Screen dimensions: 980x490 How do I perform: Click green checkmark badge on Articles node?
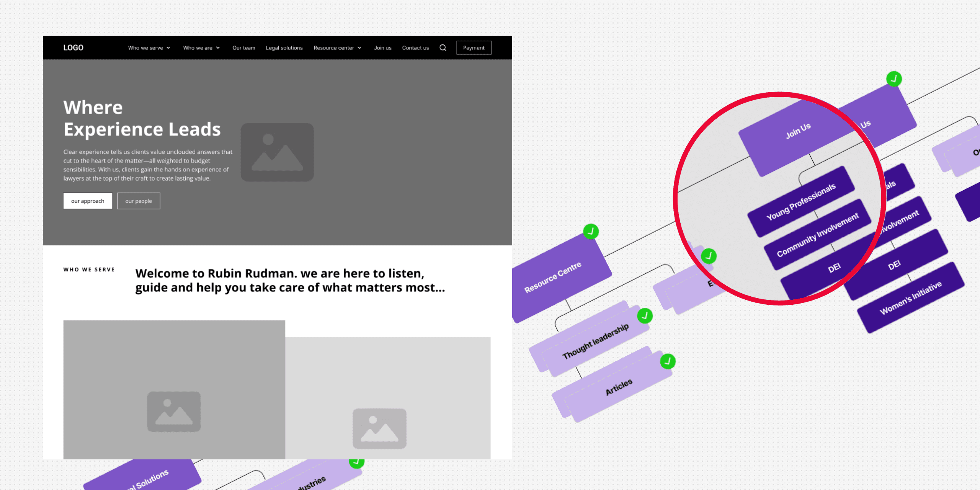tap(668, 361)
